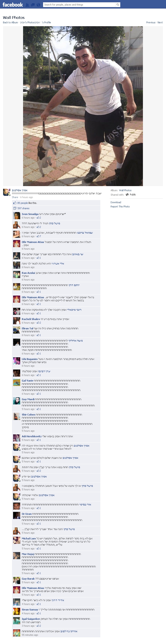Open the messages icon in header

[x=33, y=5]
